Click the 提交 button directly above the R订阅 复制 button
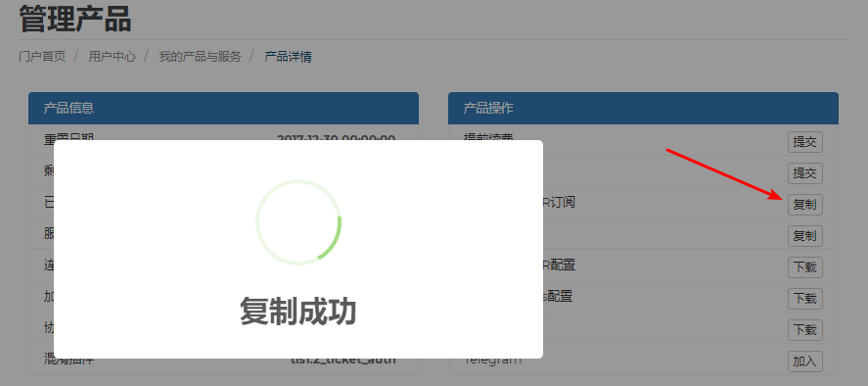Viewport: 868px width, 386px height. pos(805,173)
